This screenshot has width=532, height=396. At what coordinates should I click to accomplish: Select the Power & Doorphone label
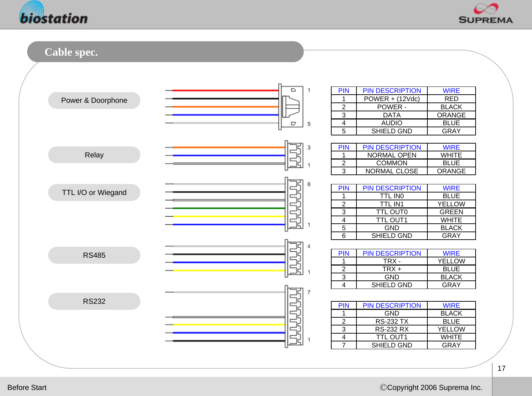94,100
